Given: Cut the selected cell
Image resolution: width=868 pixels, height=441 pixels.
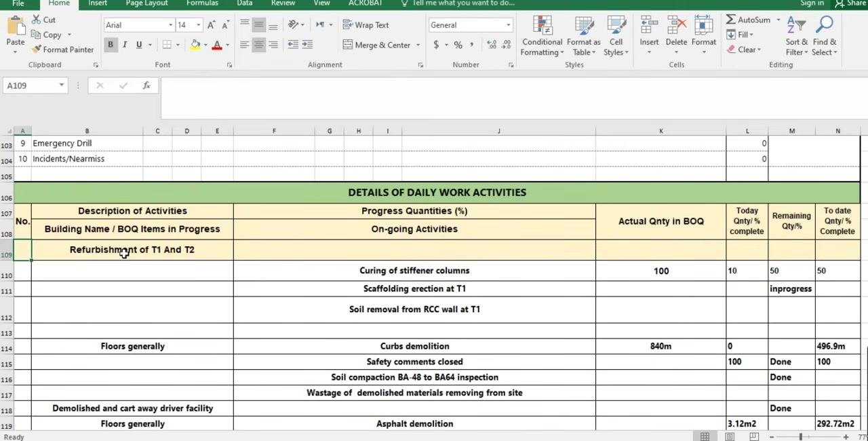Looking at the screenshot, I should (44, 20).
